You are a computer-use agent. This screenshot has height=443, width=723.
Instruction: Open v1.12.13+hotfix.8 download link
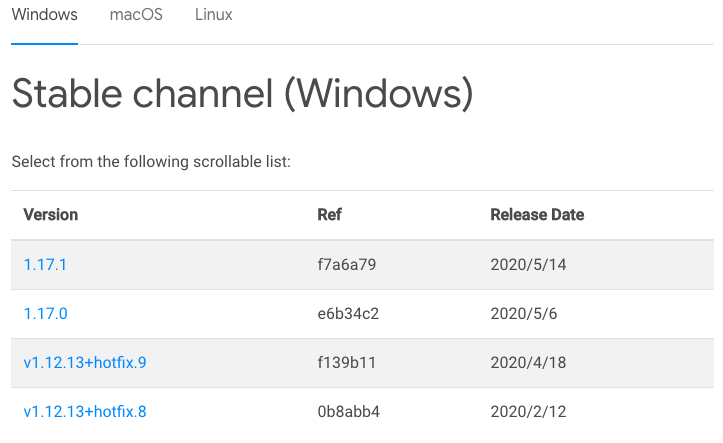tap(85, 411)
